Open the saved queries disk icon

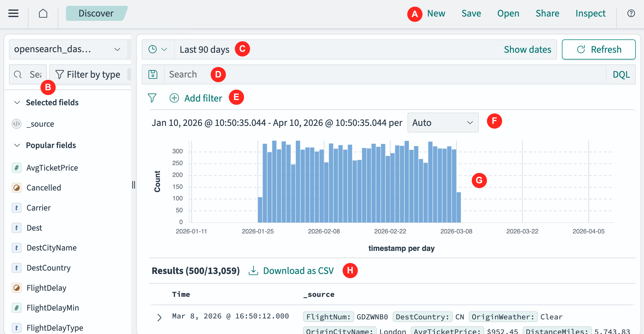click(153, 74)
